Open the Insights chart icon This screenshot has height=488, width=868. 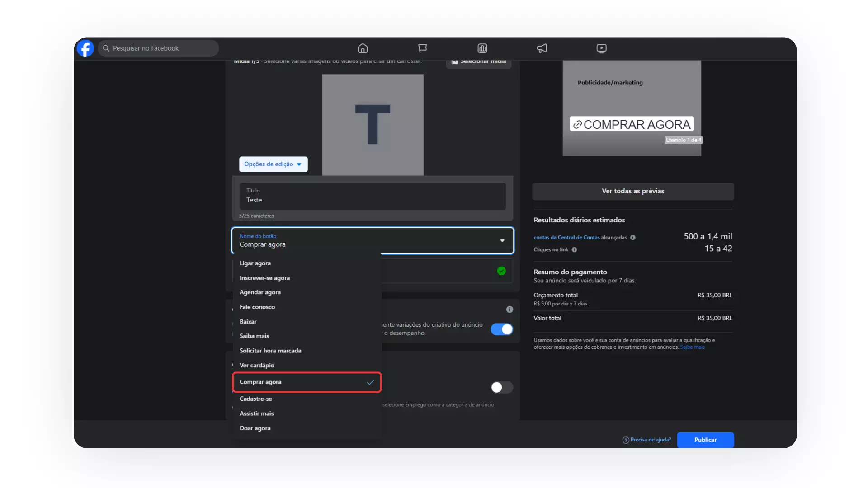click(482, 48)
